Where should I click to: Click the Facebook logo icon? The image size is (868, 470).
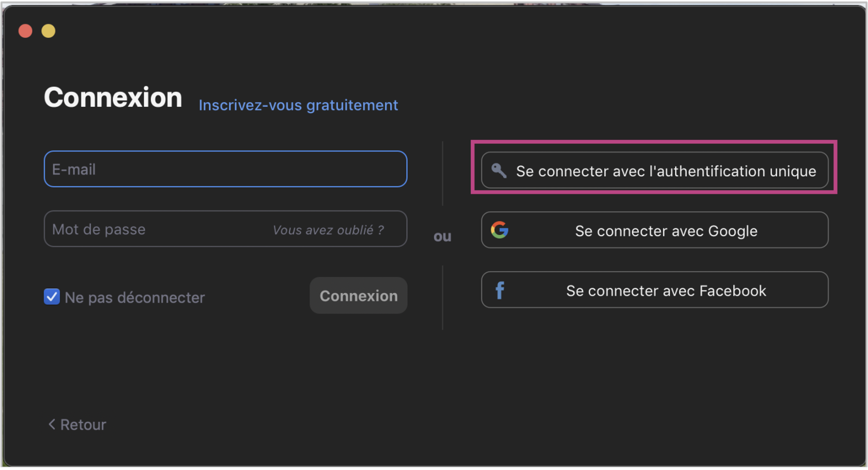coord(500,290)
